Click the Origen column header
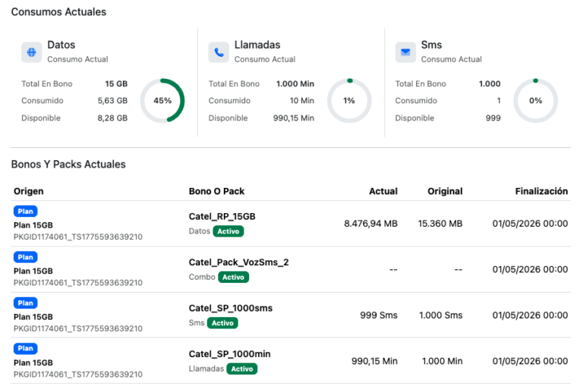This screenshot has height=392, width=583. click(29, 191)
